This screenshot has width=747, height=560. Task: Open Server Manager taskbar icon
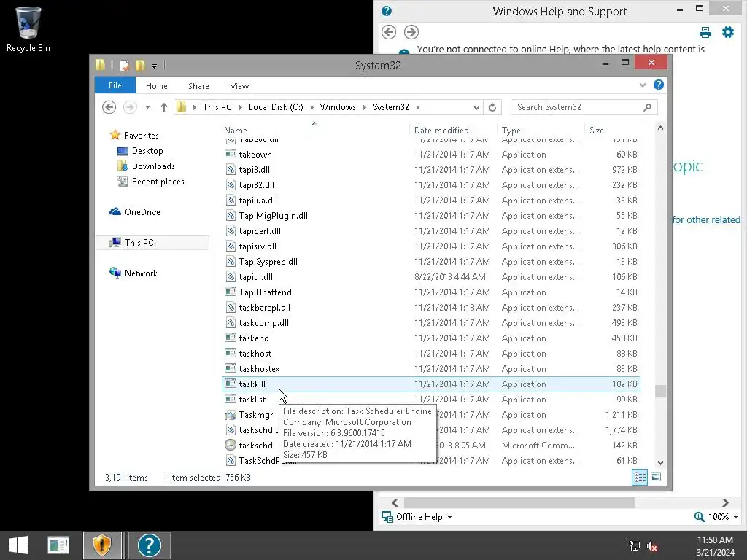pyautogui.click(x=58, y=545)
